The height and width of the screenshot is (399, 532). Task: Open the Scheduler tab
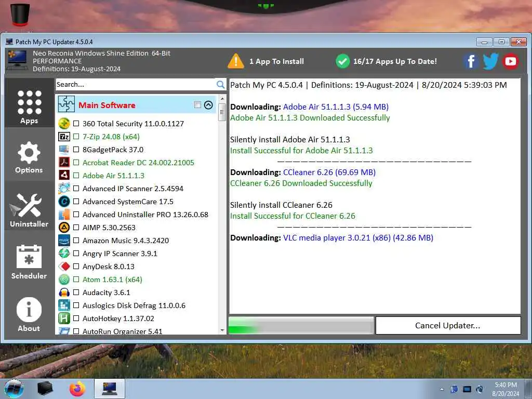(x=29, y=261)
